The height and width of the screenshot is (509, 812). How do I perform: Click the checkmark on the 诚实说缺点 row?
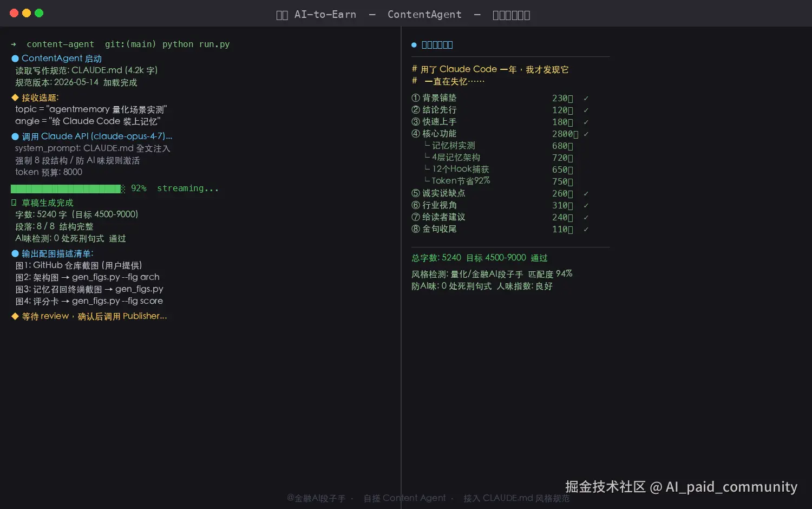coord(586,193)
